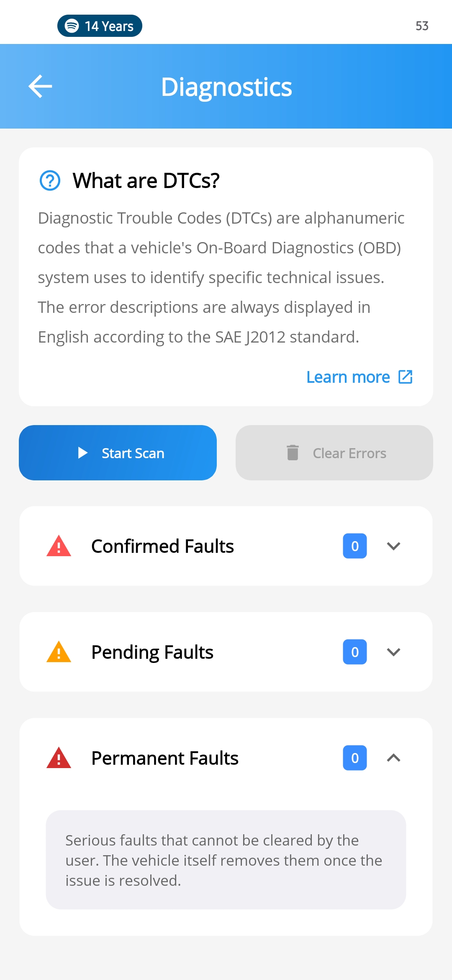
Task: Collapse the Permanent Faults section chevron
Action: tap(393, 758)
